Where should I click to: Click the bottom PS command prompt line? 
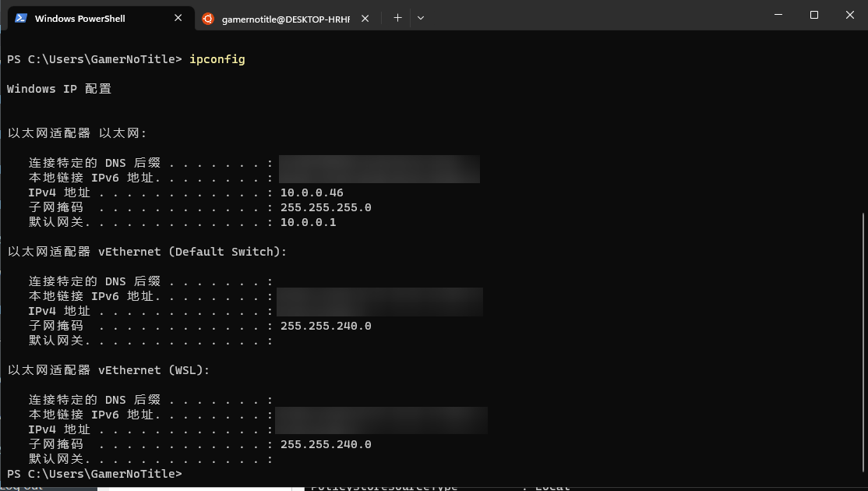coord(94,474)
